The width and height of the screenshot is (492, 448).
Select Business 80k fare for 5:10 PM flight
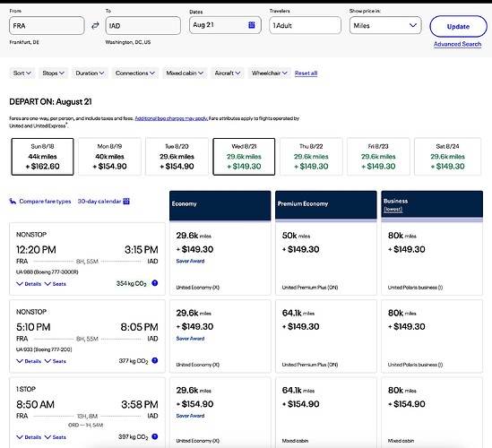[432, 336]
